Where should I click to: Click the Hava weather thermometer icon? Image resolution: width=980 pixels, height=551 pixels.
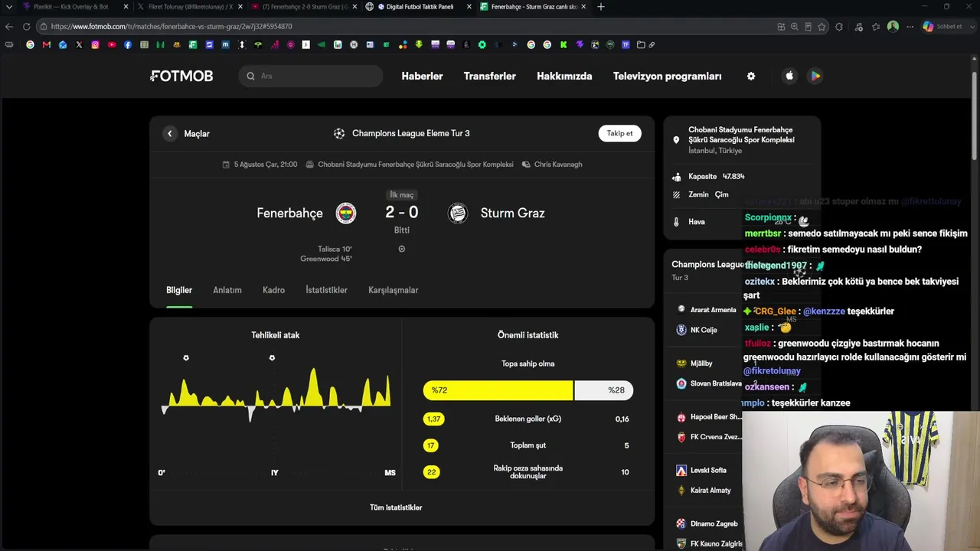pyautogui.click(x=676, y=222)
